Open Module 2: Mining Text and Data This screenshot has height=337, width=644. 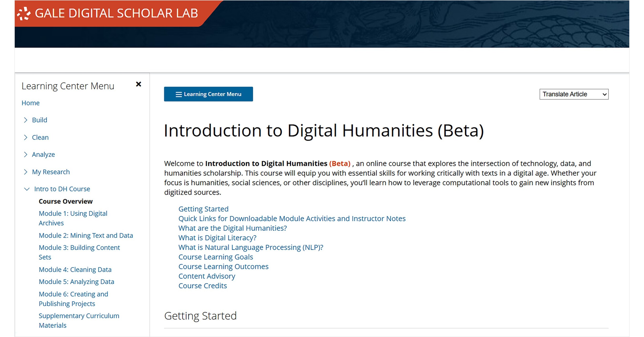(86, 235)
